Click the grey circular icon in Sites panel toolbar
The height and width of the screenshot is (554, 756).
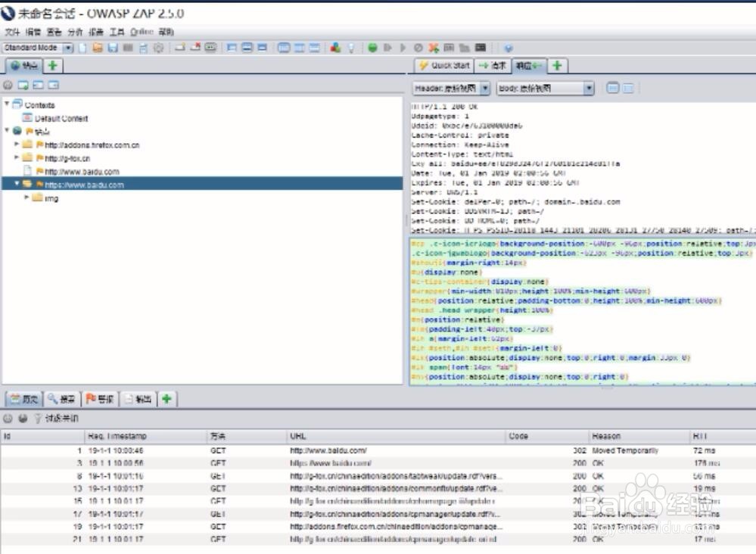coord(8,86)
